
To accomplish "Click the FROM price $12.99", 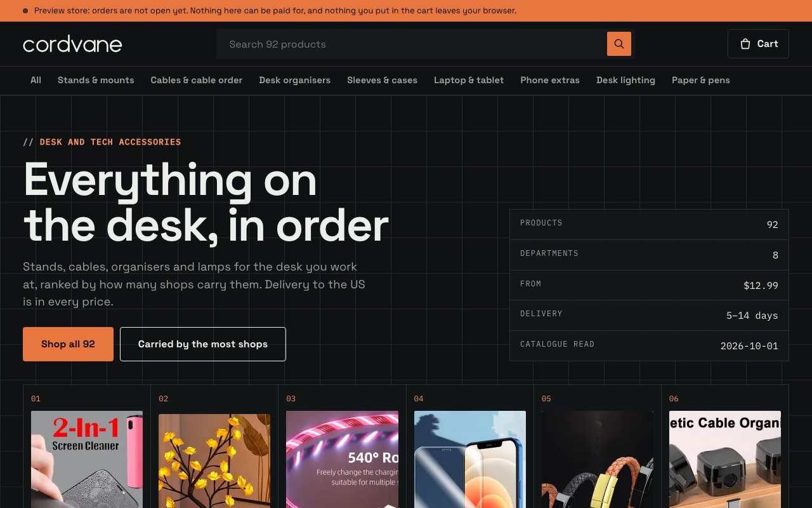I will (761, 286).
